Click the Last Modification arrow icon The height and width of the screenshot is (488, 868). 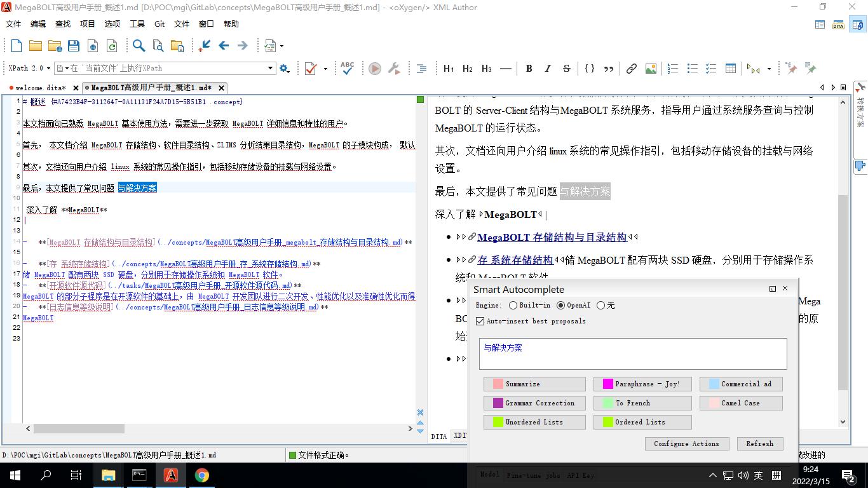coord(205,46)
